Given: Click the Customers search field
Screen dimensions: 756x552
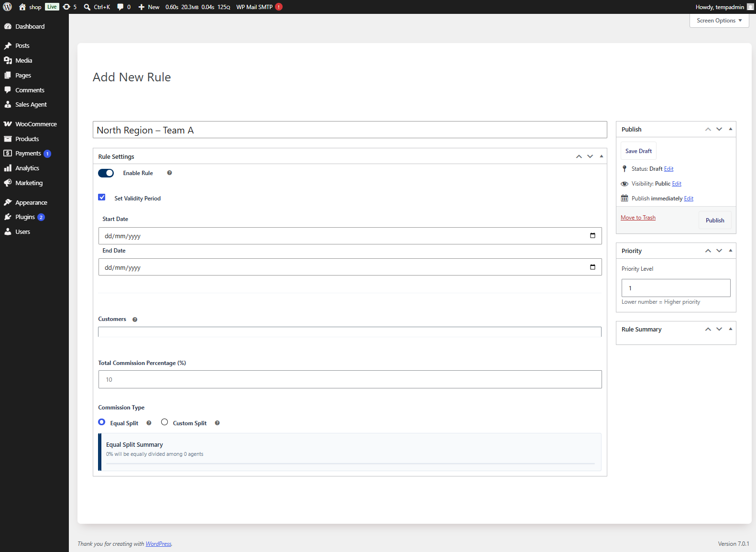Looking at the screenshot, I should (x=350, y=332).
